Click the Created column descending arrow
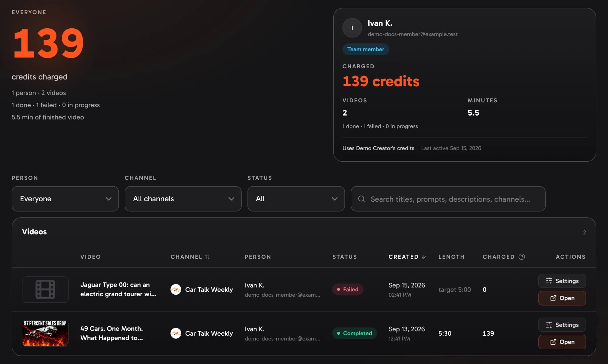 [x=424, y=257]
